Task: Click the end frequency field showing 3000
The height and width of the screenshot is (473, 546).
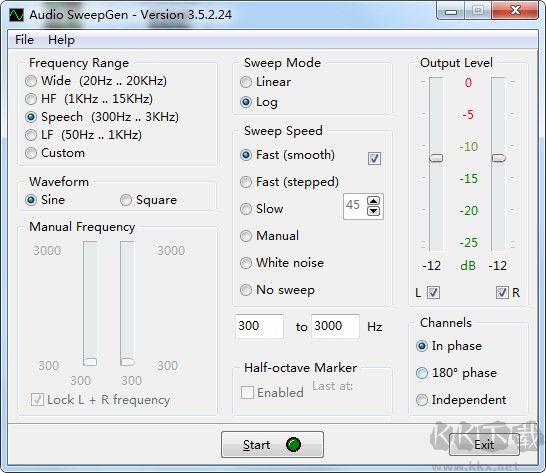Action: pyautogui.click(x=335, y=326)
